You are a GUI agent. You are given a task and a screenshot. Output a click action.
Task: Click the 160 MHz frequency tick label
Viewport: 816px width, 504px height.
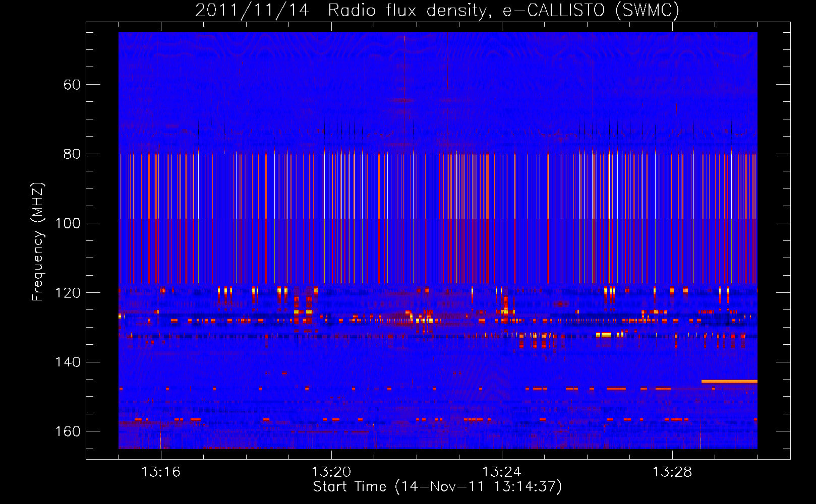click(68, 431)
